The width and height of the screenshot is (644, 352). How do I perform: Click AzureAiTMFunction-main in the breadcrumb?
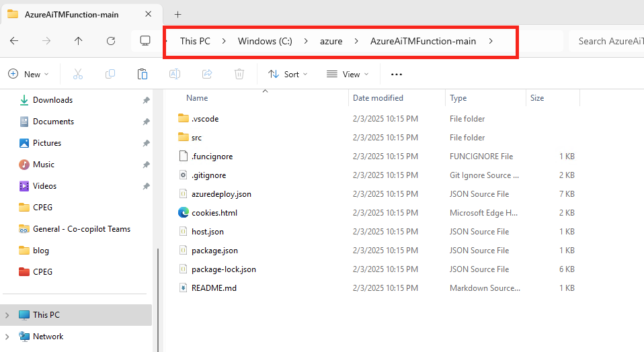tap(423, 41)
